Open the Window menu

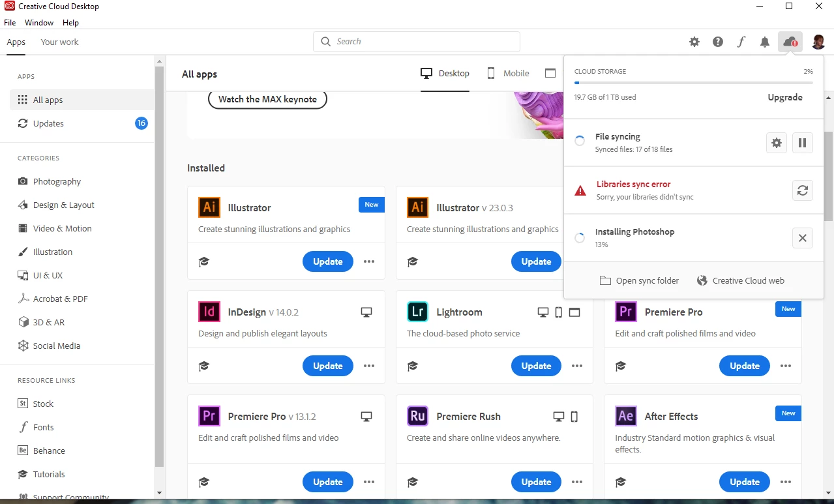click(x=39, y=22)
